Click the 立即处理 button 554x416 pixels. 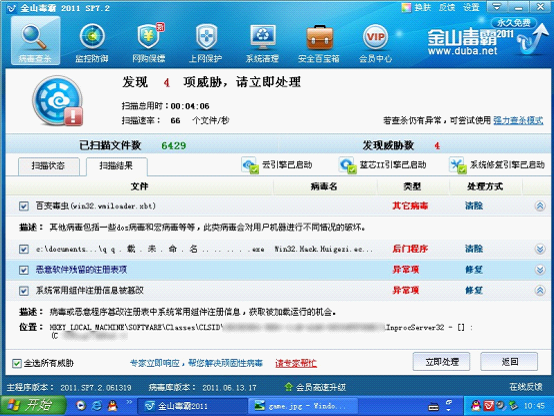(x=441, y=362)
